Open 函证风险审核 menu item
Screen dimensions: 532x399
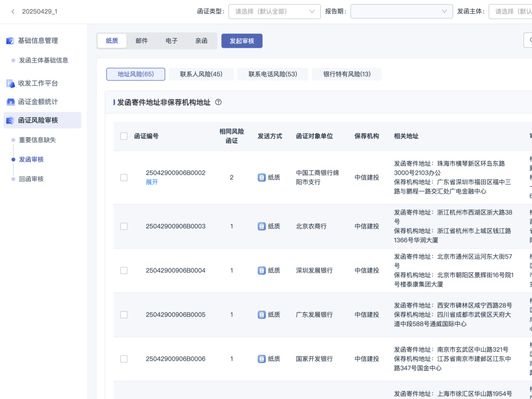43,120
